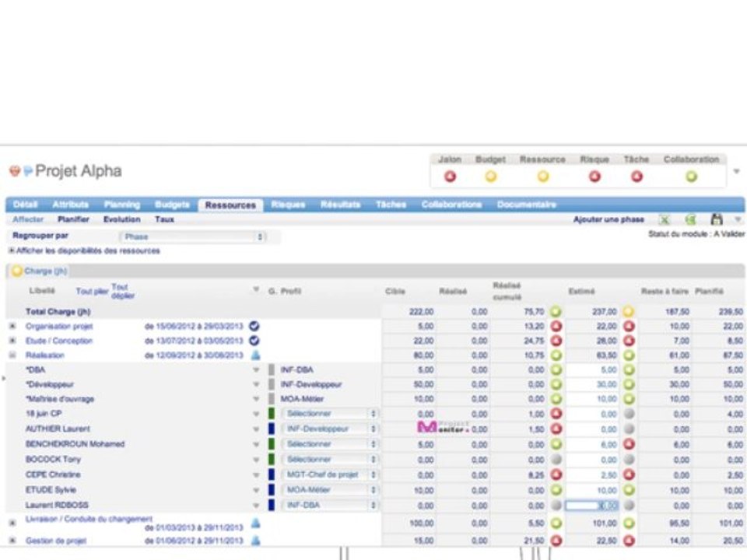
Task: Click Total Charge yellow Estimé indicator
Action: 629,312
